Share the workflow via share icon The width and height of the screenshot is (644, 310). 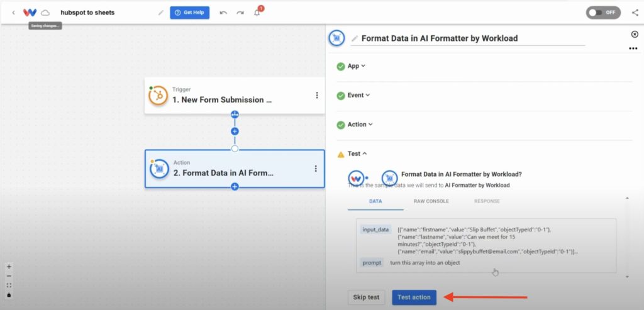tap(635, 13)
